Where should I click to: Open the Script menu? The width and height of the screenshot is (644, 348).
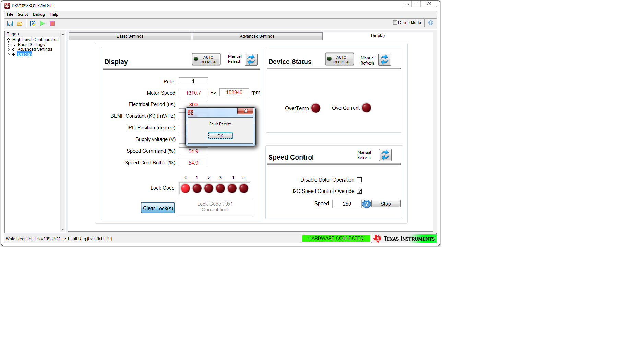[x=23, y=14]
